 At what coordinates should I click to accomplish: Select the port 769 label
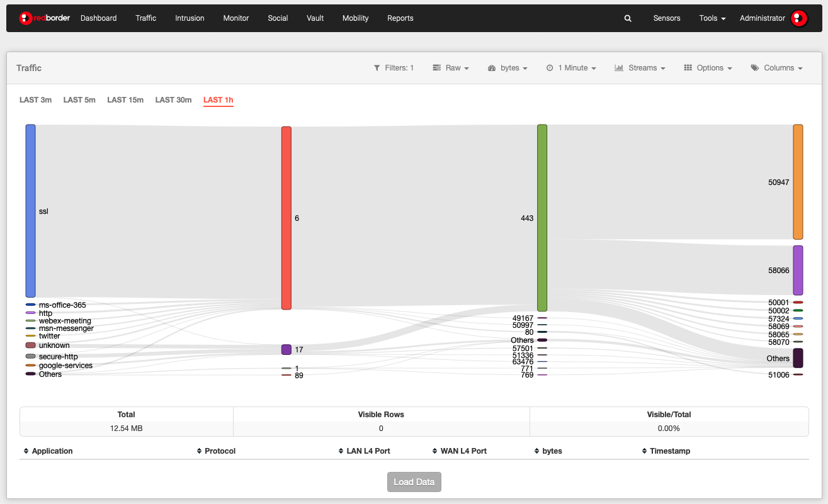click(527, 375)
